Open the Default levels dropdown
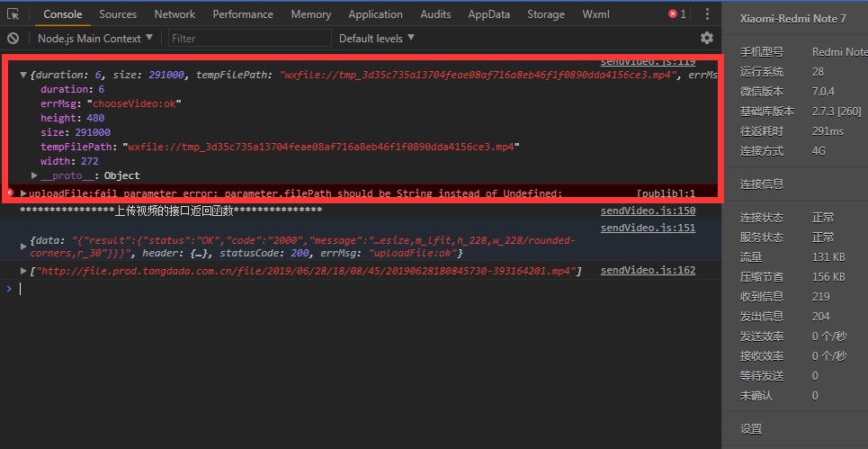The height and width of the screenshot is (449, 868). tap(377, 39)
